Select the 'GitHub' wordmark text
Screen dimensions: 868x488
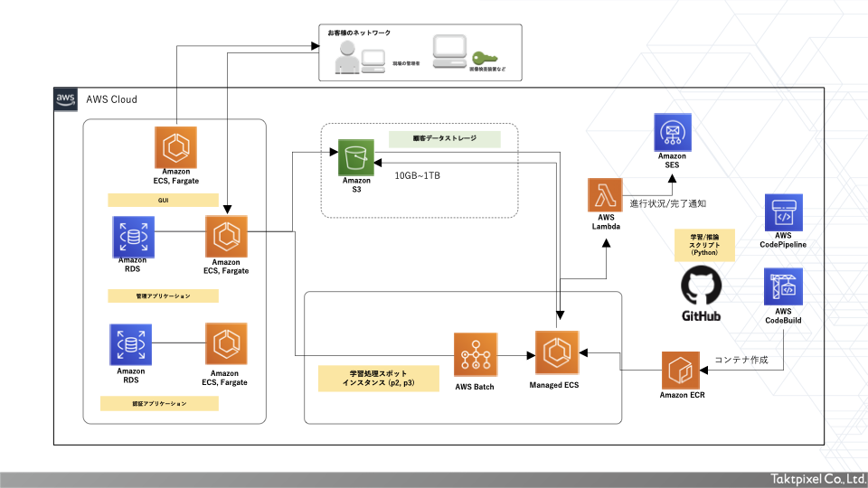[702, 316]
